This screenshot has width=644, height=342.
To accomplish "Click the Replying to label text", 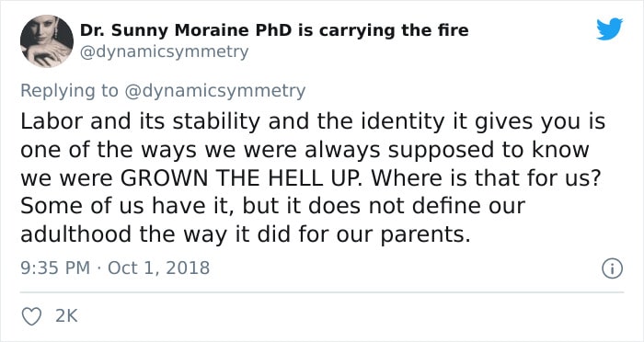I will (69, 91).
